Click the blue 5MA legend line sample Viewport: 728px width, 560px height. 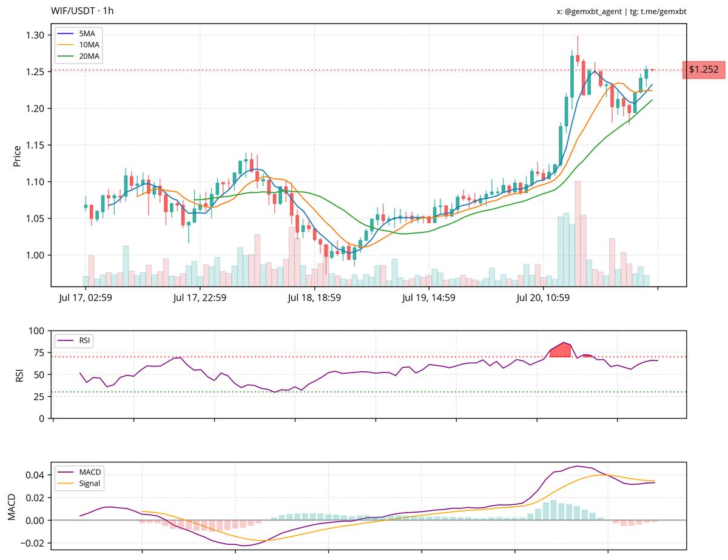[66, 34]
